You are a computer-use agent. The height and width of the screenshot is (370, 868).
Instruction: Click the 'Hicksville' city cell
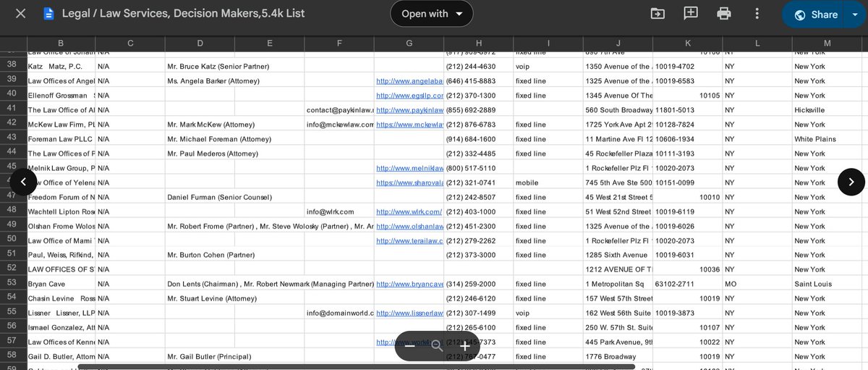point(827,110)
